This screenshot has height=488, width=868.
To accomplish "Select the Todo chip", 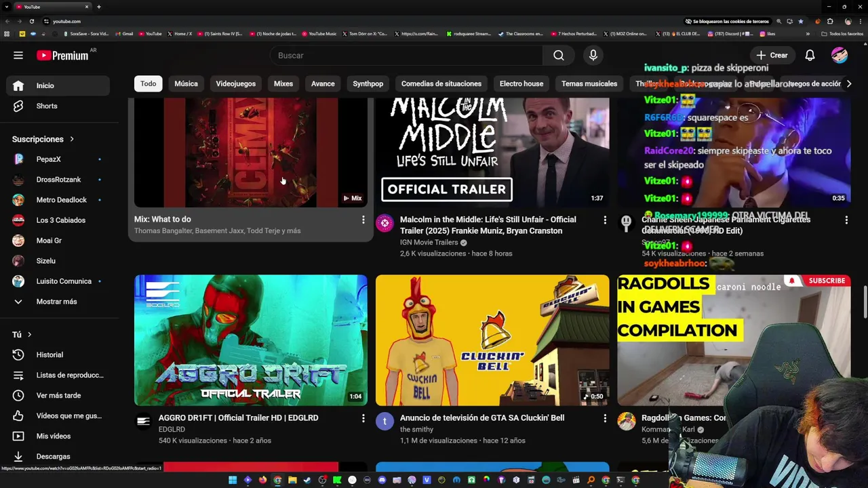I will click(149, 83).
